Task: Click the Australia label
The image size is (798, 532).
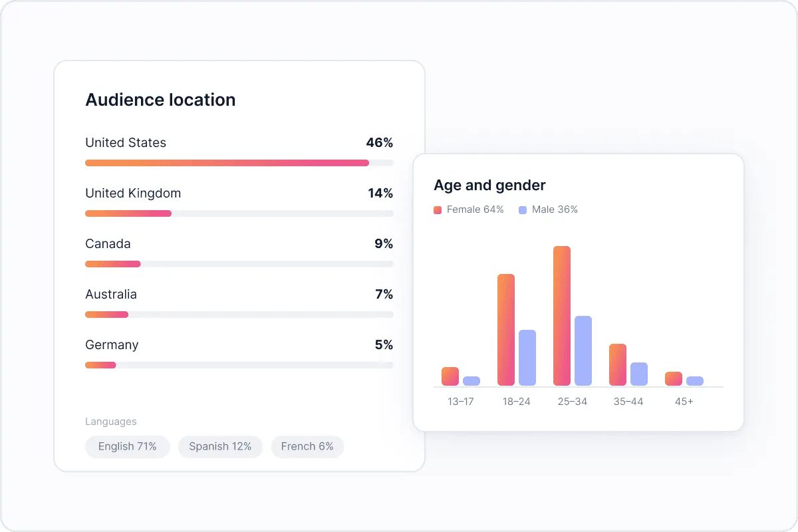Action: (x=111, y=294)
